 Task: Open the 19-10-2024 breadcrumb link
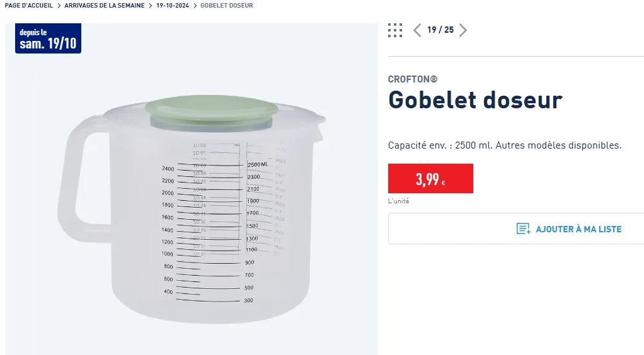click(x=173, y=5)
